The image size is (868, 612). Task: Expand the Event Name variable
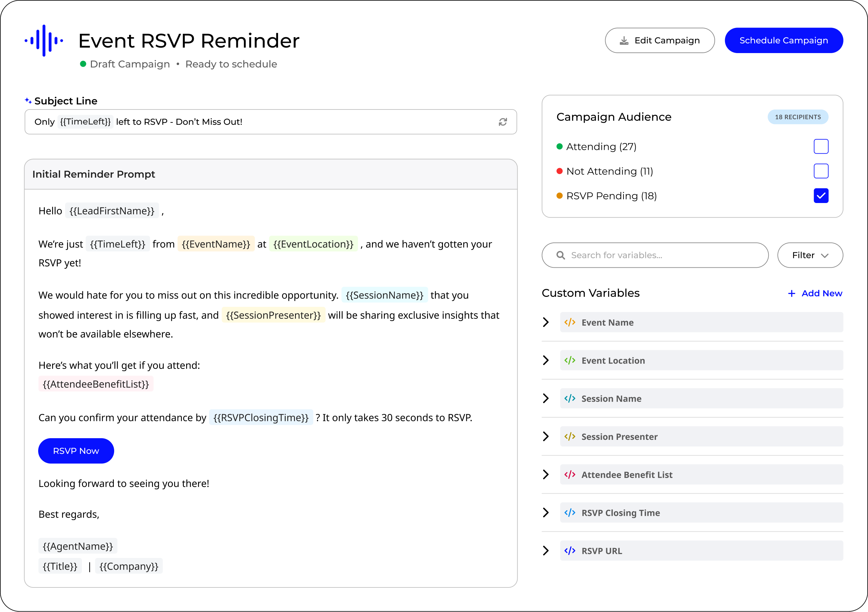coord(545,322)
